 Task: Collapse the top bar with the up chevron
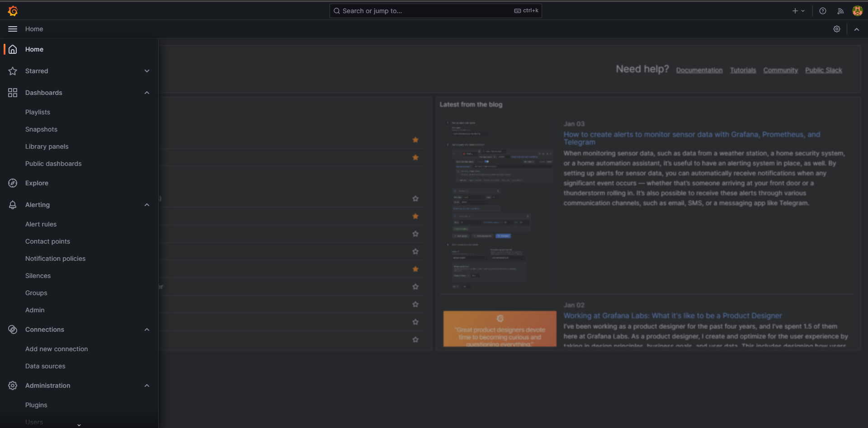857,29
